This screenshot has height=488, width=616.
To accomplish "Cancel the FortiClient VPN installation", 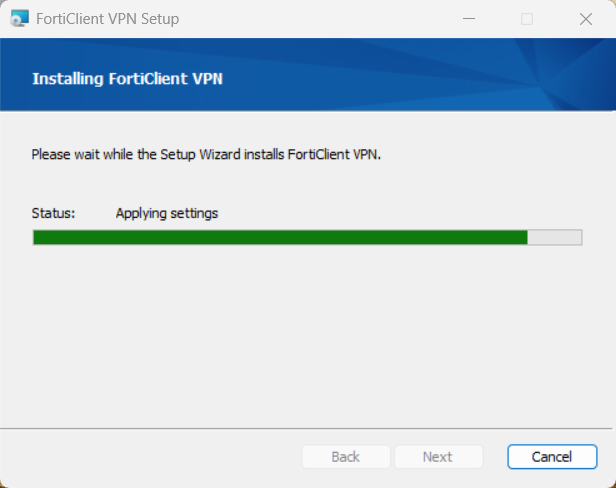I will (552, 457).
